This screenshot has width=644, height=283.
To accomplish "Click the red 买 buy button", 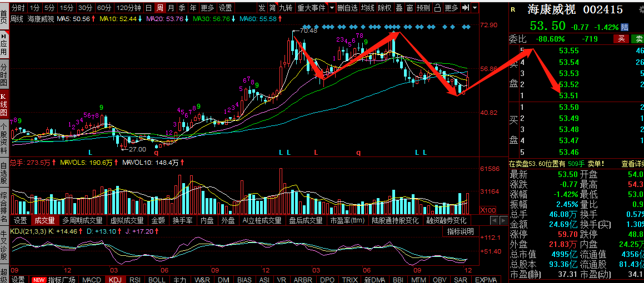I will coord(621,39).
